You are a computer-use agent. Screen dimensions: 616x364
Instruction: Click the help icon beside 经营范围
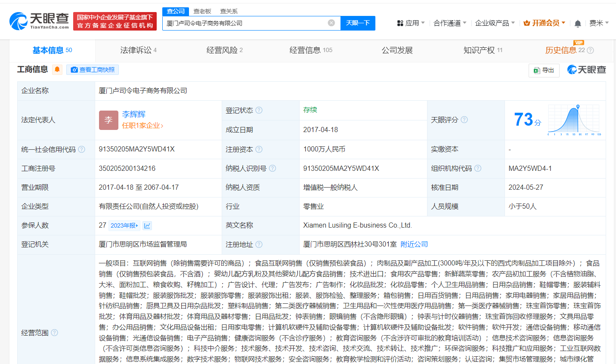(x=54, y=333)
